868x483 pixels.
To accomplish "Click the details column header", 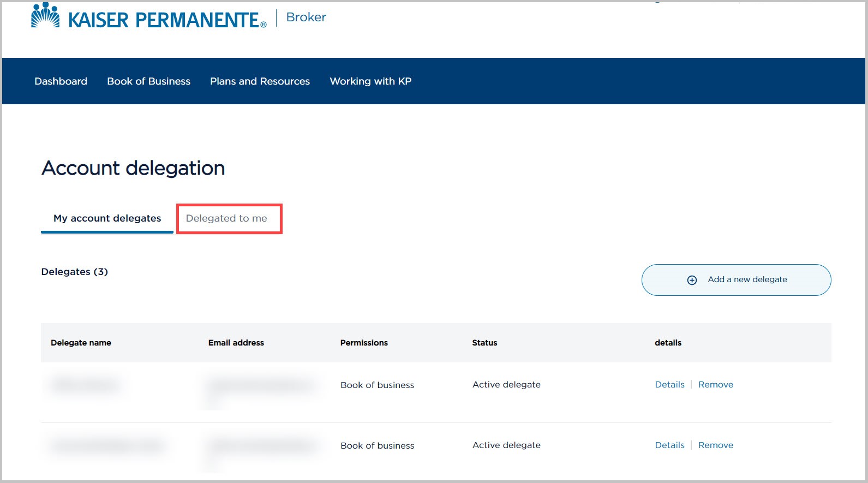I will tap(668, 343).
